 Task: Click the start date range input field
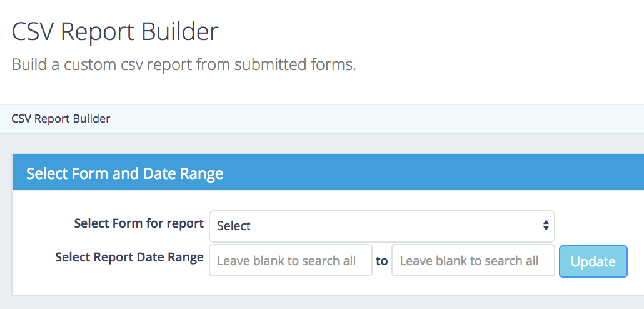point(290,261)
